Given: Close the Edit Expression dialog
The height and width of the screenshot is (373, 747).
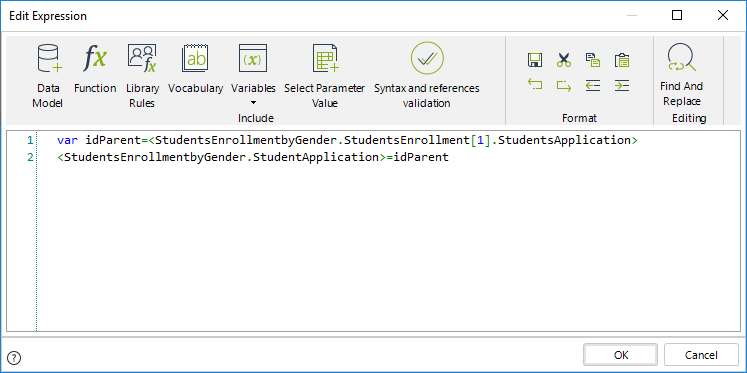Looking at the screenshot, I should [723, 16].
